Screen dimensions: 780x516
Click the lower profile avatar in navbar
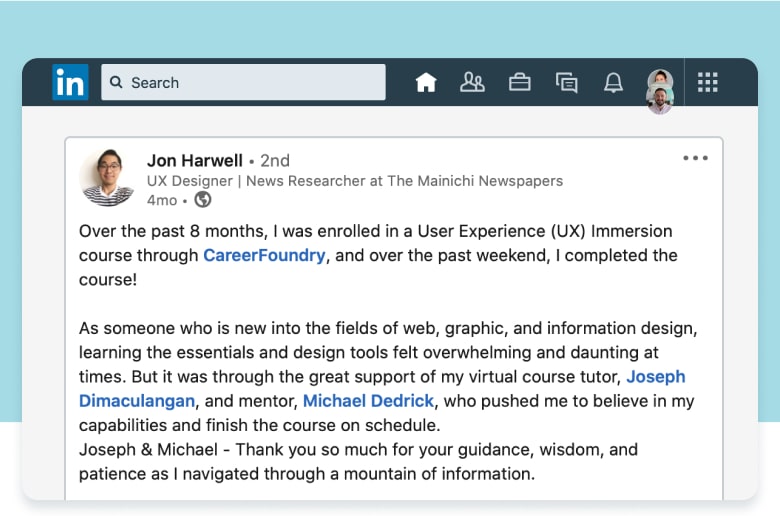[x=660, y=100]
